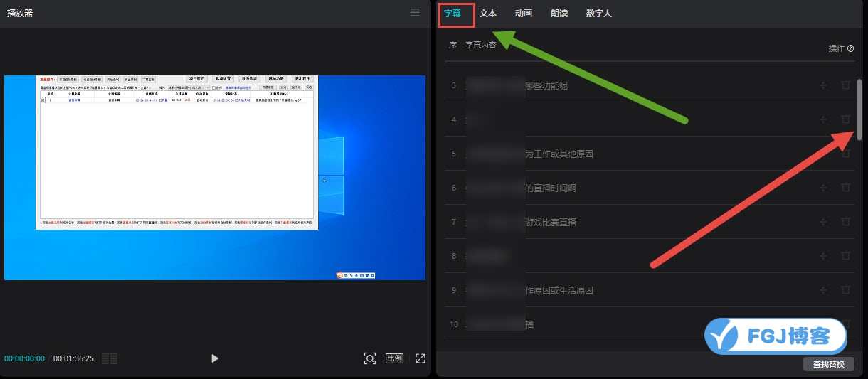Screen dimensions: 868x379
Task: Add a subtitle after row 3
Action: point(823,85)
